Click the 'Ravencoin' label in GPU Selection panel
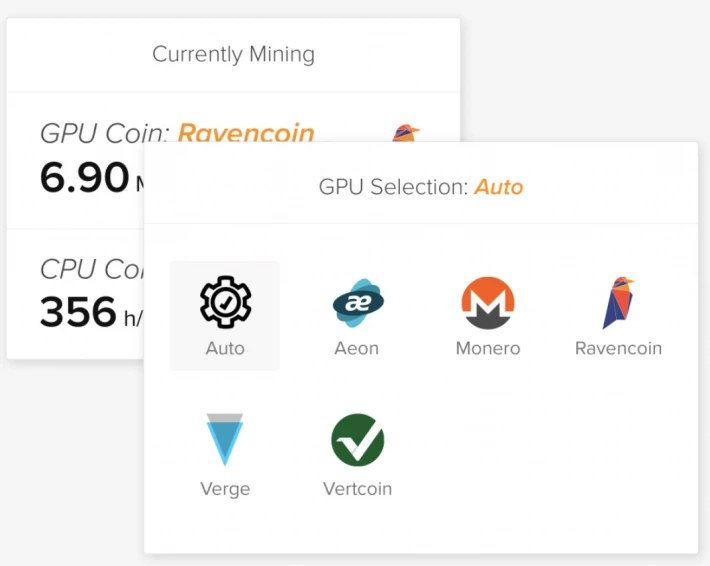 tap(619, 348)
